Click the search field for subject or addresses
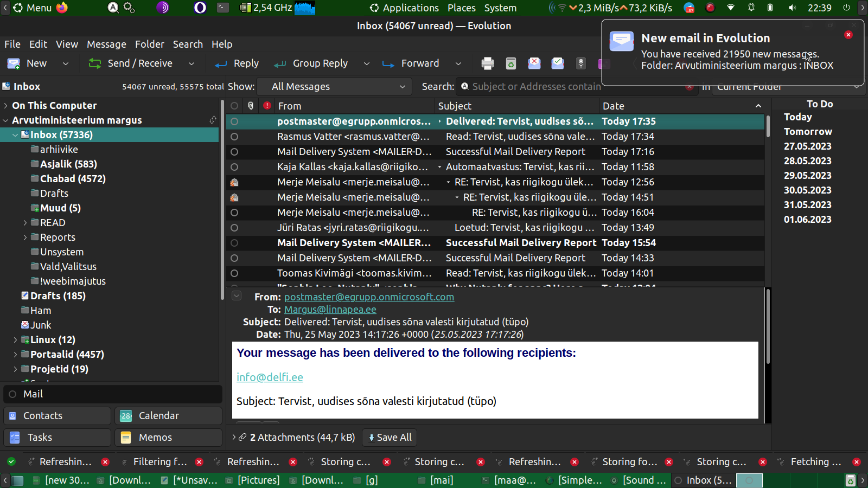This screenshot has width=868, height=488. pyautogui.click(x=534, y=87)
